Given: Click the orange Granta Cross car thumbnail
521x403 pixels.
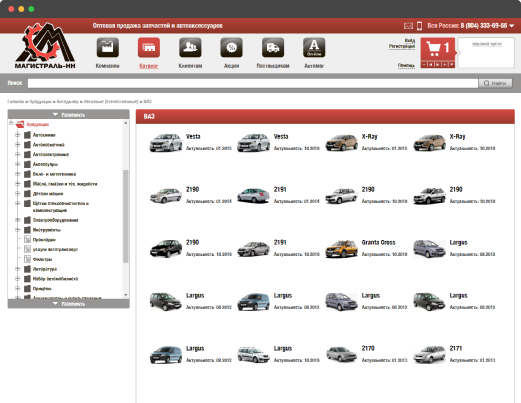Looking at the screenshot, I should [341, 248].
